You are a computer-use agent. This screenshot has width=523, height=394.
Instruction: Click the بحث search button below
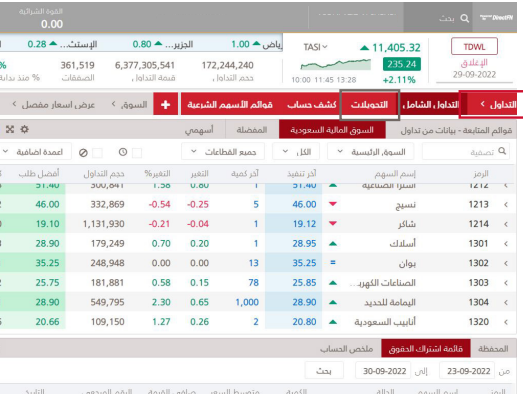coord(324,371)
